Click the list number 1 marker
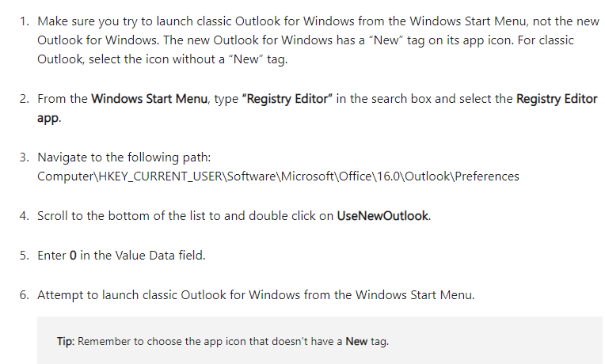The height and width of the screenshot is (364, 605). (x=25, y=21)
